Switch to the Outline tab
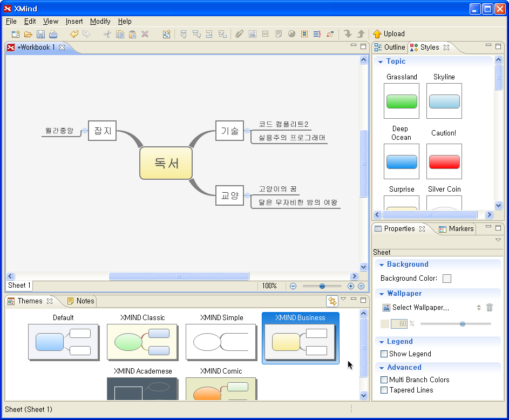This screenshot has height=420, width=509. coord(390,47)
